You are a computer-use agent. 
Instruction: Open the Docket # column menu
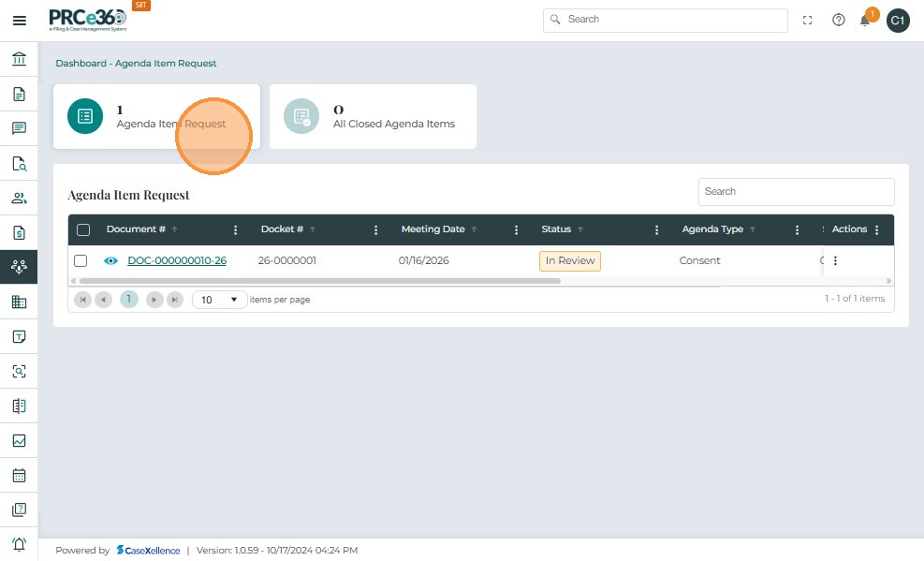[376, 229]
